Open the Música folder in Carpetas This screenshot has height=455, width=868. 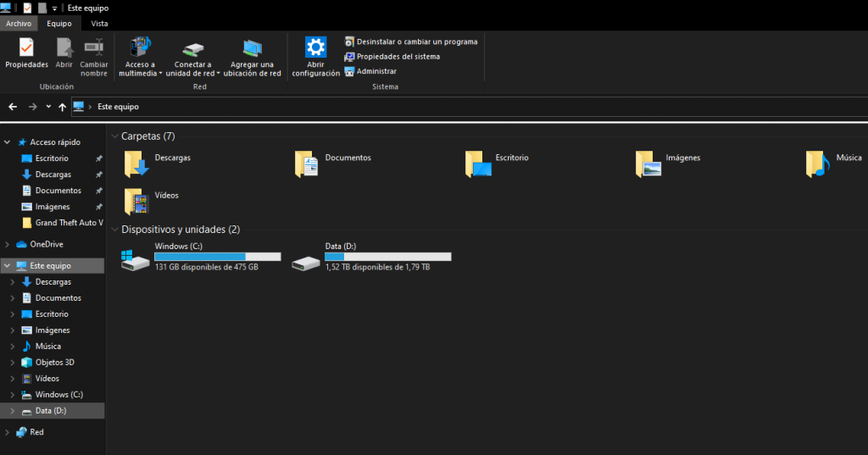click(817, 162)
